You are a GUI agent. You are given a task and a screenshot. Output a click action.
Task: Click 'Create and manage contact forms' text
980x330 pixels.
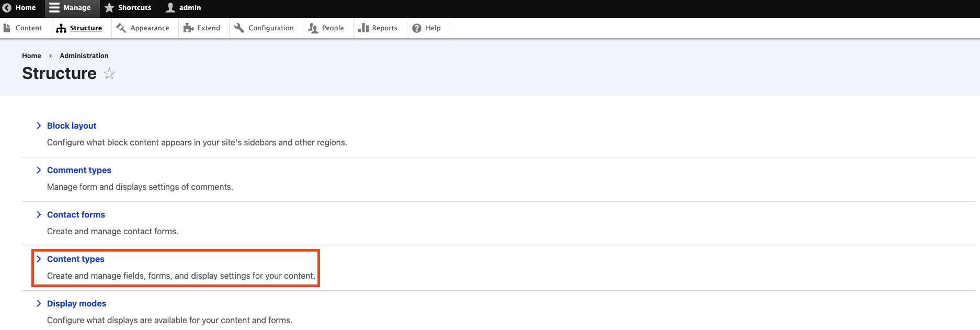(x=112, y=231)
